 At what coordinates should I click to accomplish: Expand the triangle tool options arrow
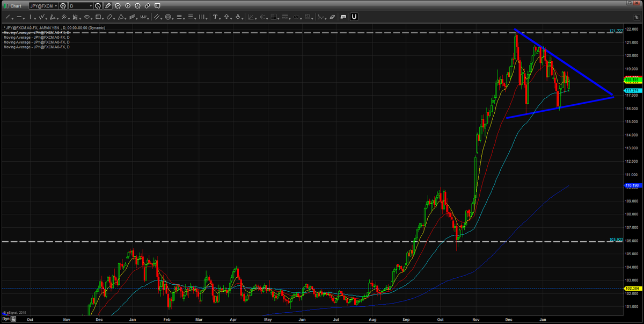(126, 19)
